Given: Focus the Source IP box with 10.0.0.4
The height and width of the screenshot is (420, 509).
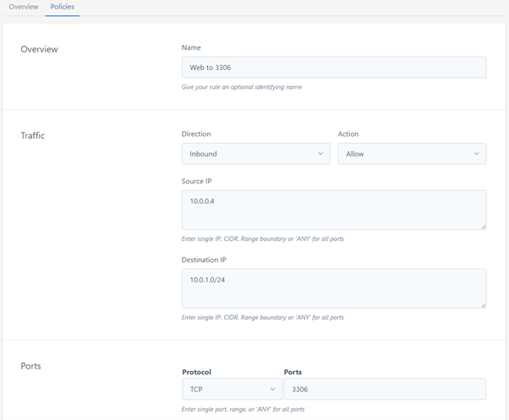Looking at the screenshot, I should pos(333,210).
